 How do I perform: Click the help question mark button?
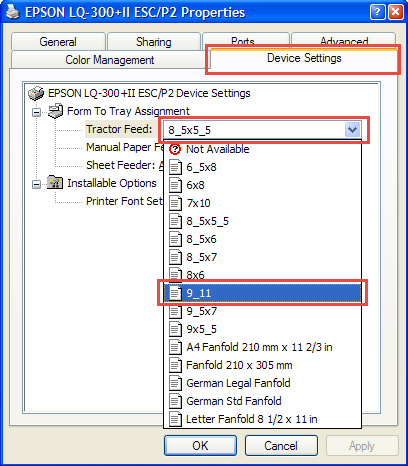click(x=378, y=12)
